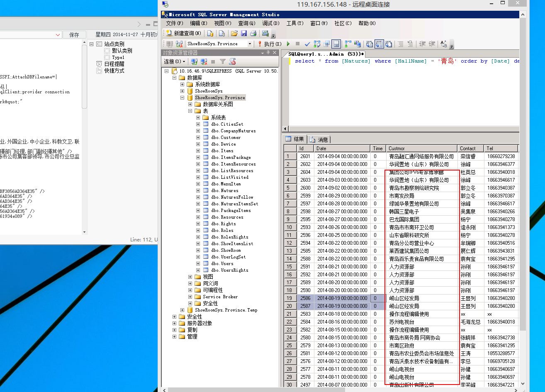
Task: Select the dbo.NaturesFollow table
Action: tap(232, 197)
